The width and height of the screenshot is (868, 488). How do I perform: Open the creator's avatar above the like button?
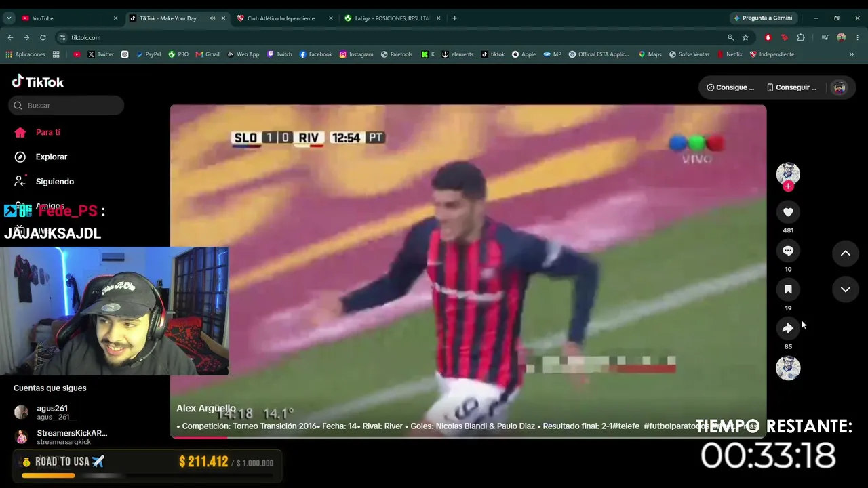pos(788,174)
